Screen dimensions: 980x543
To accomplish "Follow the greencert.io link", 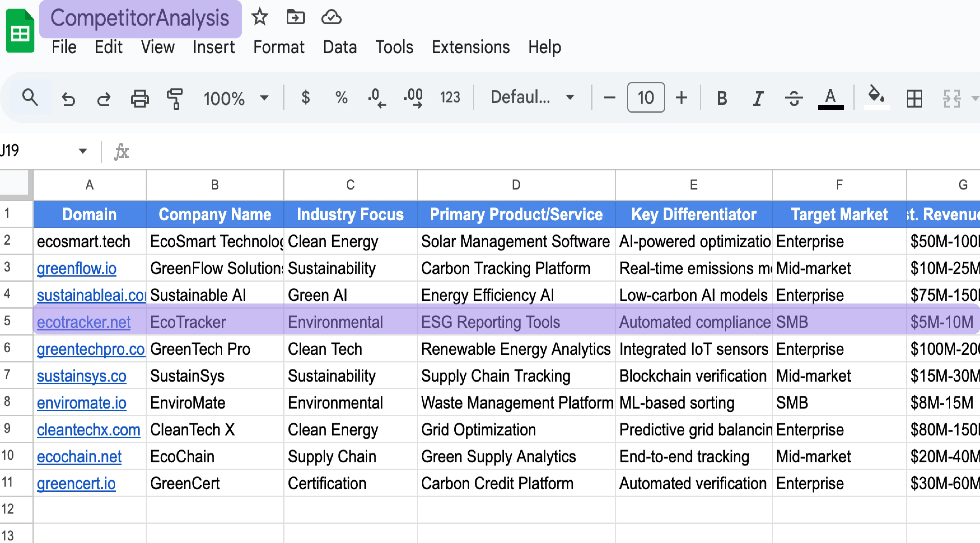I will click(76, 484).
